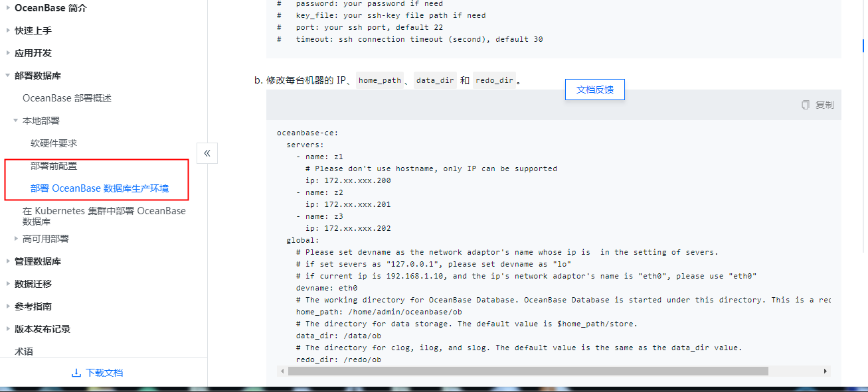Expand the 数据迁移 section arrow

click(8, 284)
